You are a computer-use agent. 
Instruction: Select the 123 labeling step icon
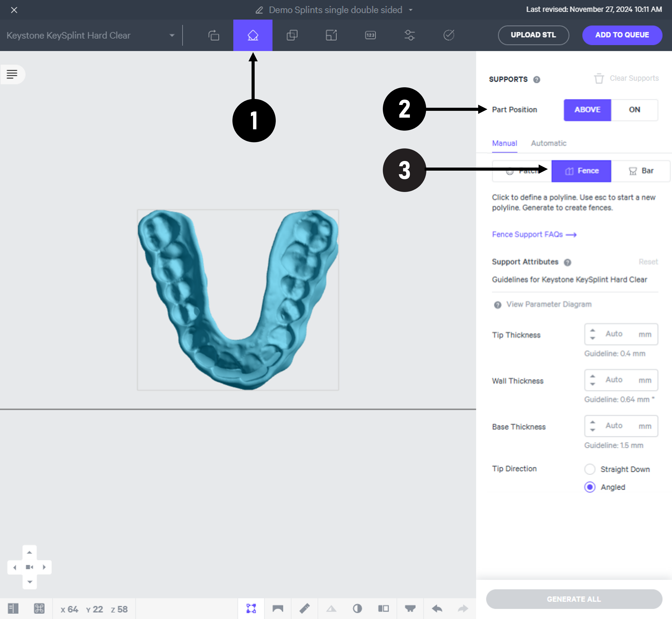[371, 35]
